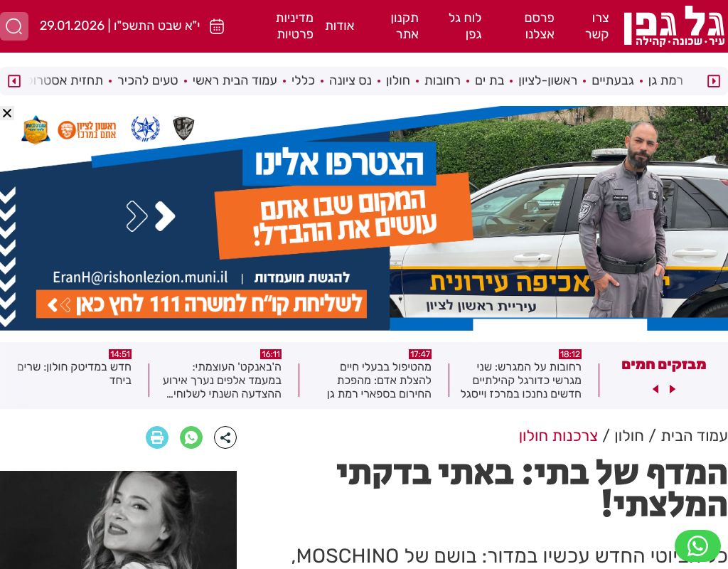Open the צרכנות חולון breadcrumb link
The width and height of the screenshot is (728, 569).
point(558,436)
